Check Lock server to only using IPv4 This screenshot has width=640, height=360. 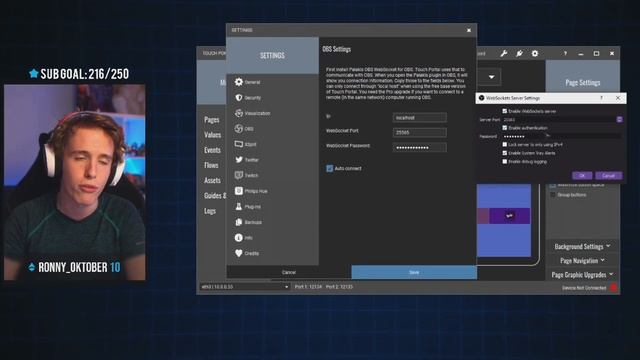tap(505, 144)
